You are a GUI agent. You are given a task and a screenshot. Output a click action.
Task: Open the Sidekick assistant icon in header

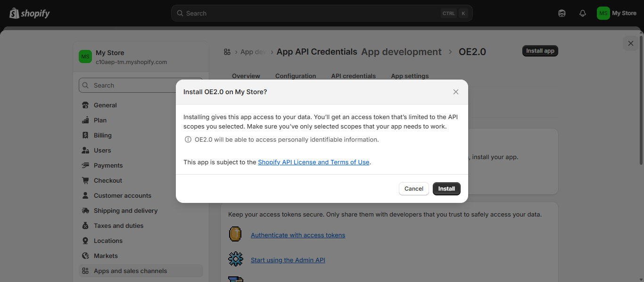(561, 13)
